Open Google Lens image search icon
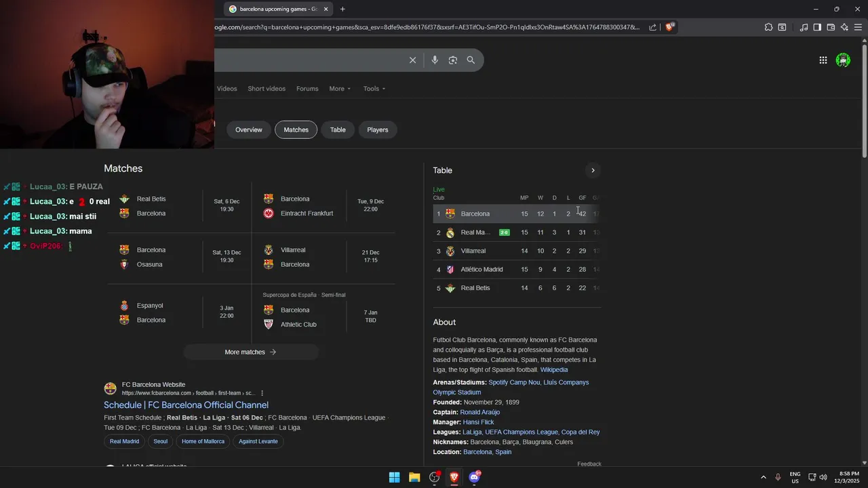 click(x=453, y=60)
